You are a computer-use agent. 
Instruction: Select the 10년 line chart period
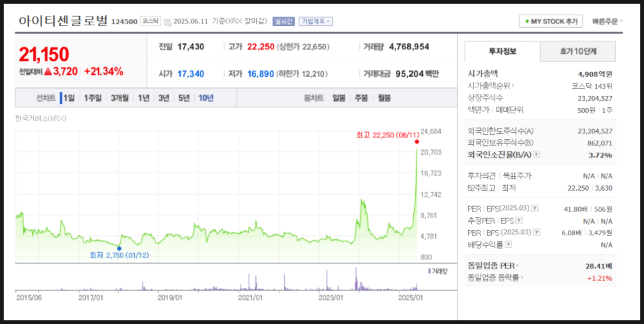click(x=206, y=98)
